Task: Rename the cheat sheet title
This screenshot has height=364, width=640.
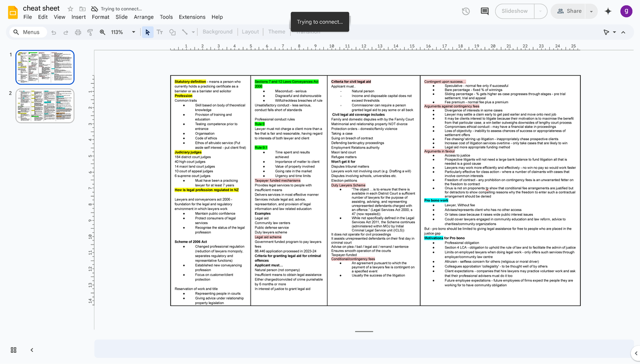Action: tap(42, 8)
